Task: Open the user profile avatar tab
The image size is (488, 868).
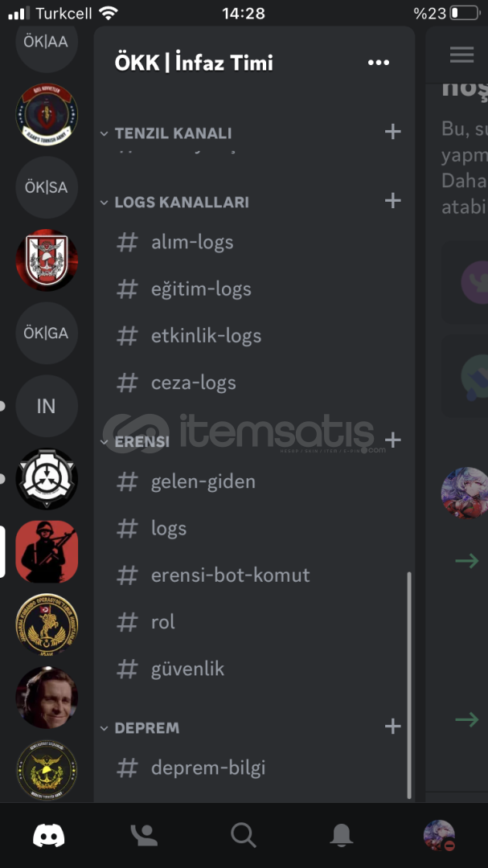Action: coord(439,835)
